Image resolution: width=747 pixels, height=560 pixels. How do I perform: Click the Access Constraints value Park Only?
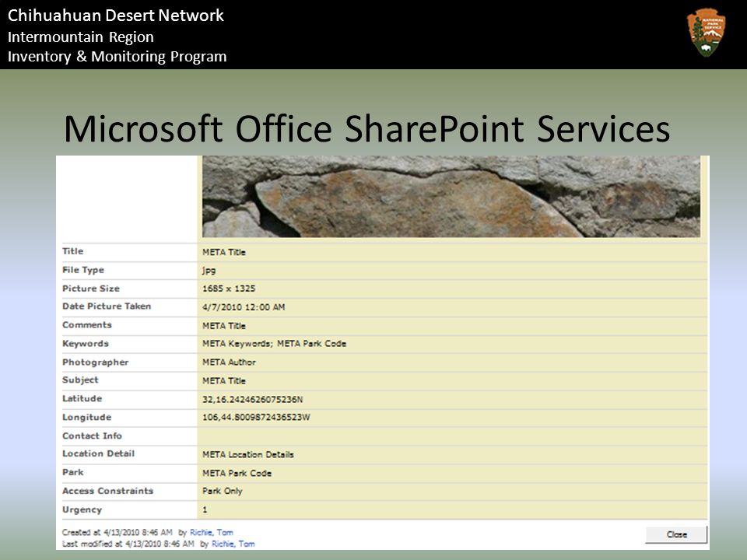click(x=222, y=491)
